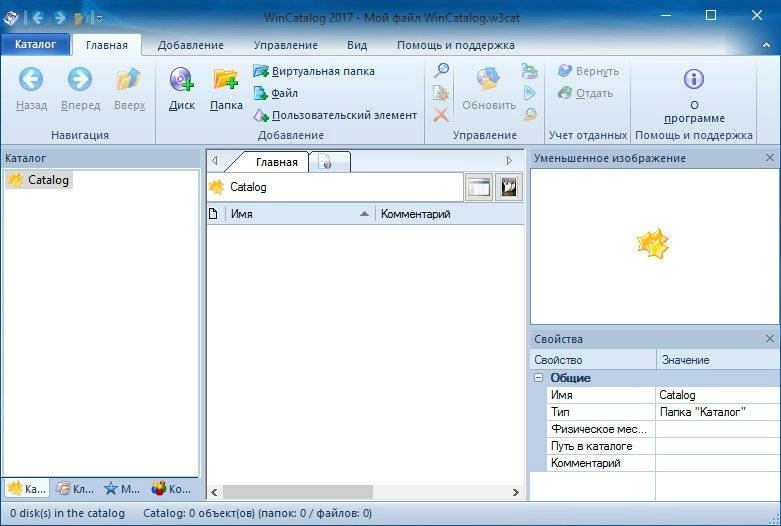Click the Catalog path bar
Screen dimensions: 781x526
pyautogui.click(x=335, y=187)
